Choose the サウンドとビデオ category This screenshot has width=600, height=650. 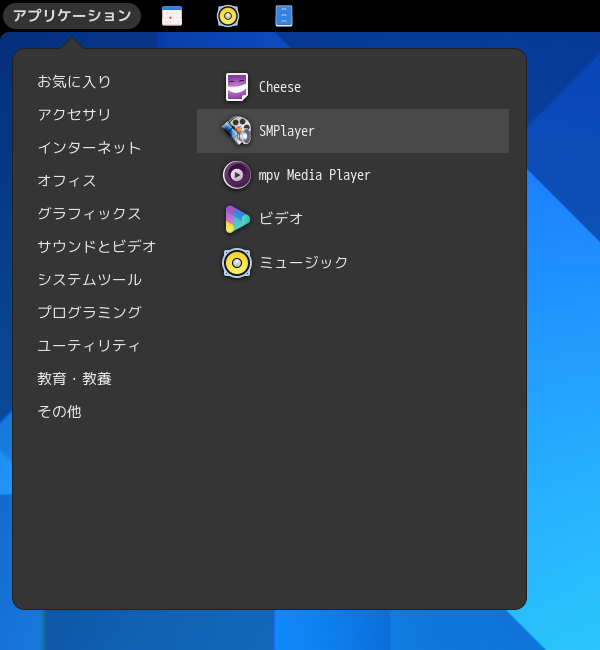(97, 247)
